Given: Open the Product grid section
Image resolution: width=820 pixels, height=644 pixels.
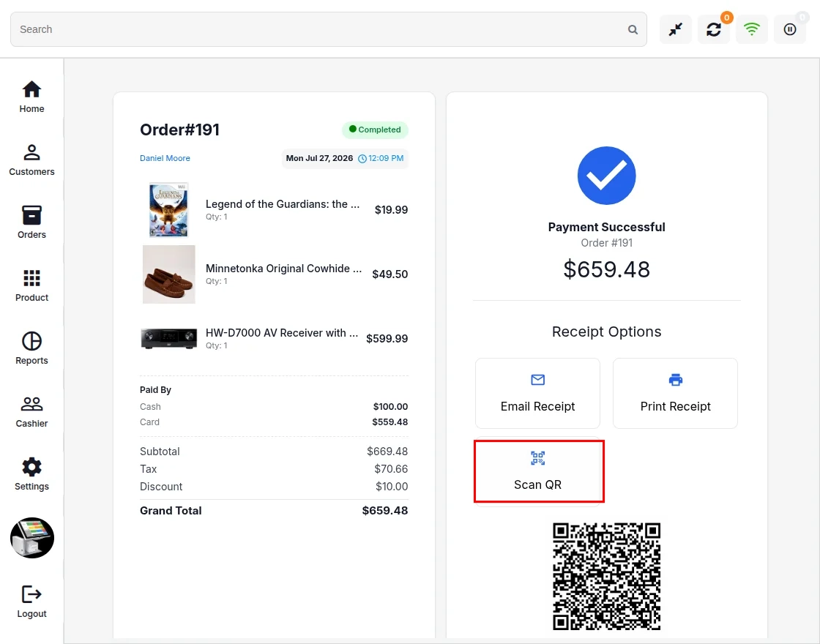Looking at the screenshot, I should point(31,285).
